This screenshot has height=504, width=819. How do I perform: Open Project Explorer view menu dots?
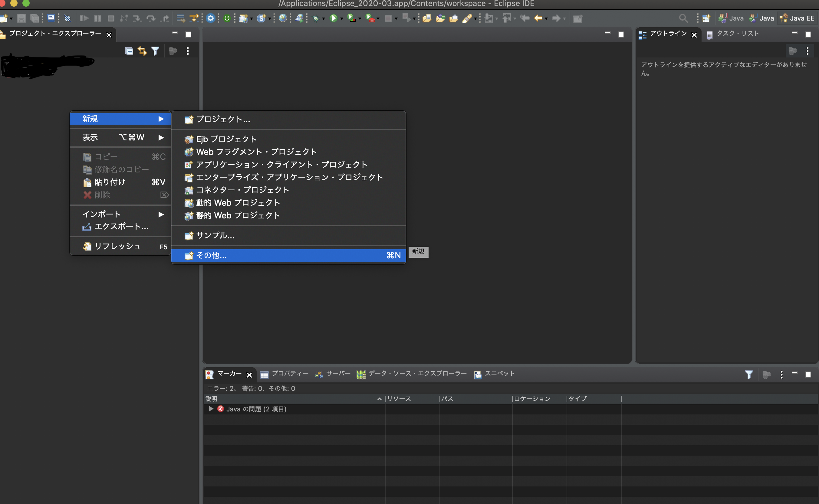[188, 51]
